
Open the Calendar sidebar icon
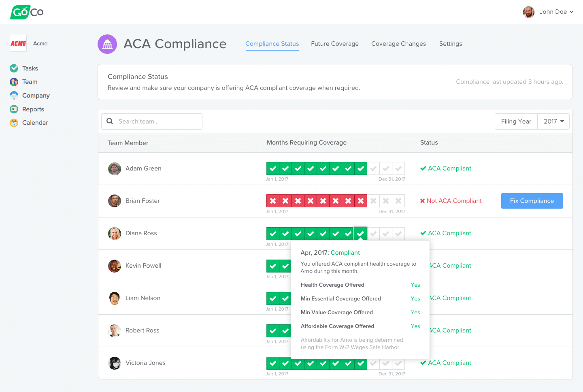point(14,123)
